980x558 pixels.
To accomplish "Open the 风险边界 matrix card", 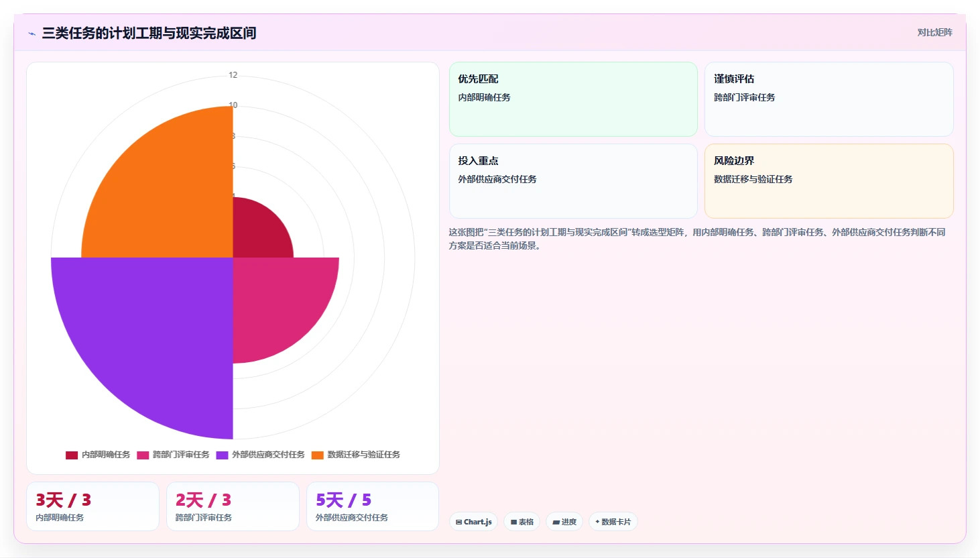I will click(x=829, y=181).
